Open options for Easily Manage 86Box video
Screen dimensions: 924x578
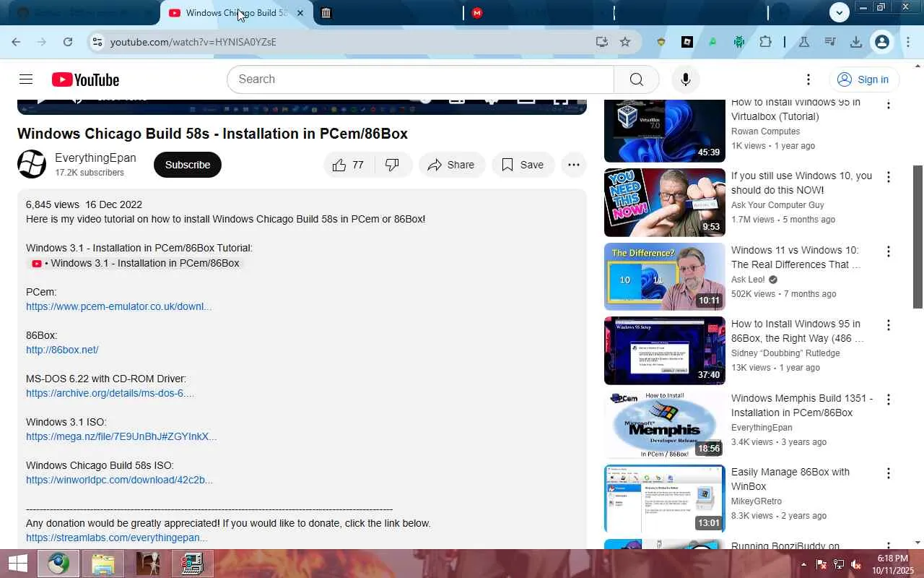pos(889,473)
